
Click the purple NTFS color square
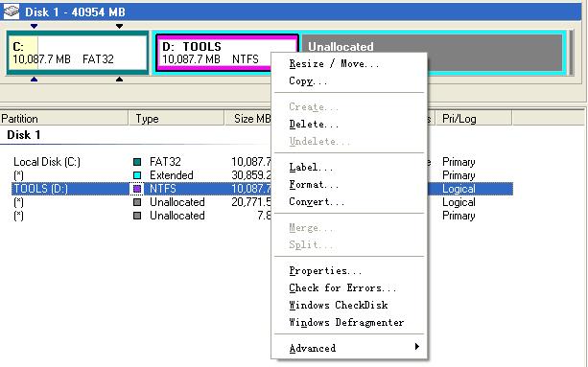(x=137, y=189)
